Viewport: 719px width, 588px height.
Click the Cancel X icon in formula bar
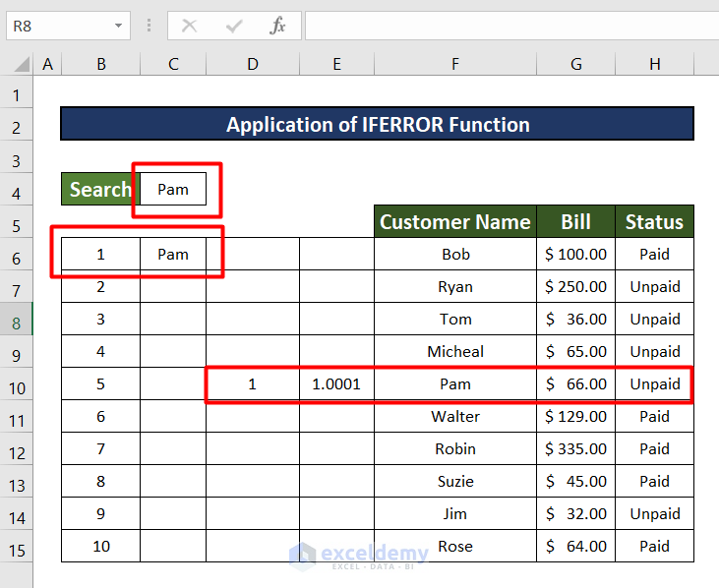click(190, 26)
